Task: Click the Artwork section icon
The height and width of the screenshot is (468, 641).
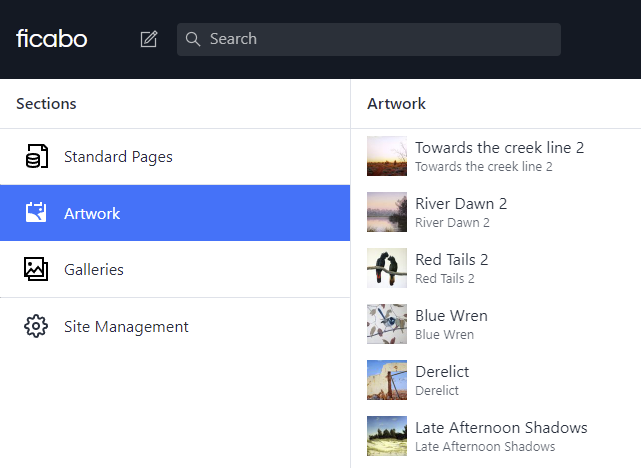Action: pos(36,213)
